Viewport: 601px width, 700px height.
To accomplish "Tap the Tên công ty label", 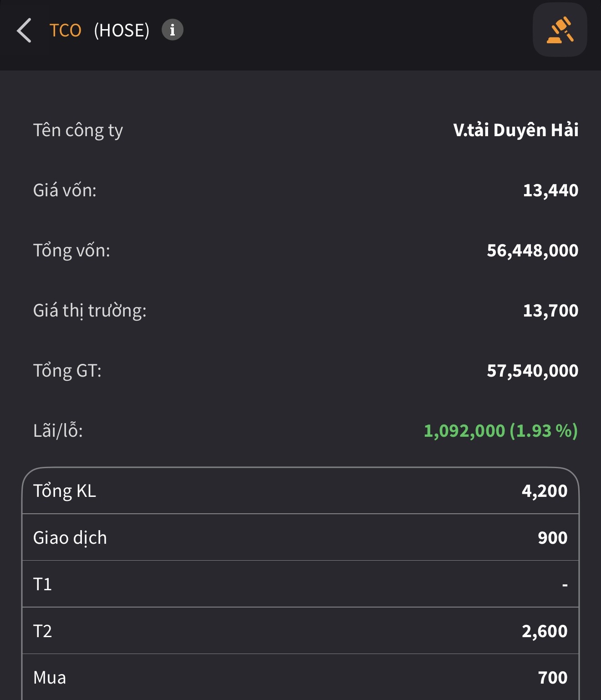I will (x=78, y=131).
